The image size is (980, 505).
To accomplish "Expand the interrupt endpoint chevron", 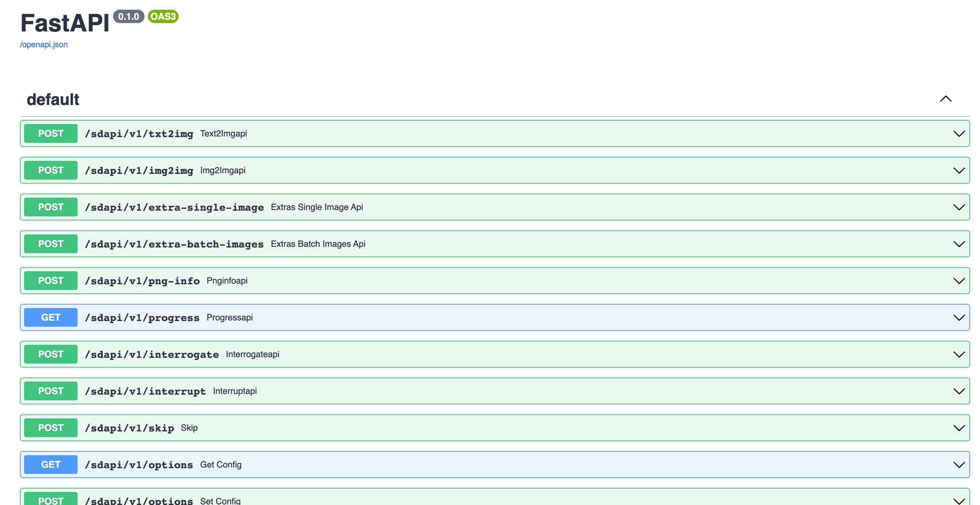I will coord(959,391).
